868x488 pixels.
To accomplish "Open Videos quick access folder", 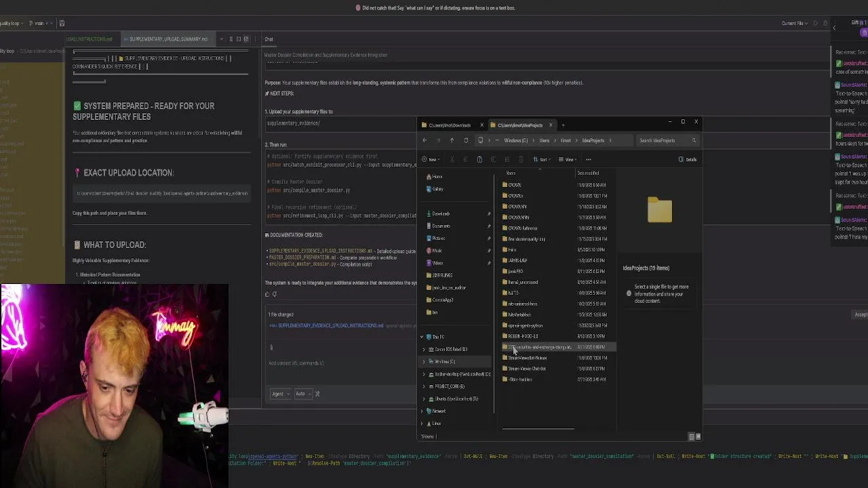I will click(437, 263).
